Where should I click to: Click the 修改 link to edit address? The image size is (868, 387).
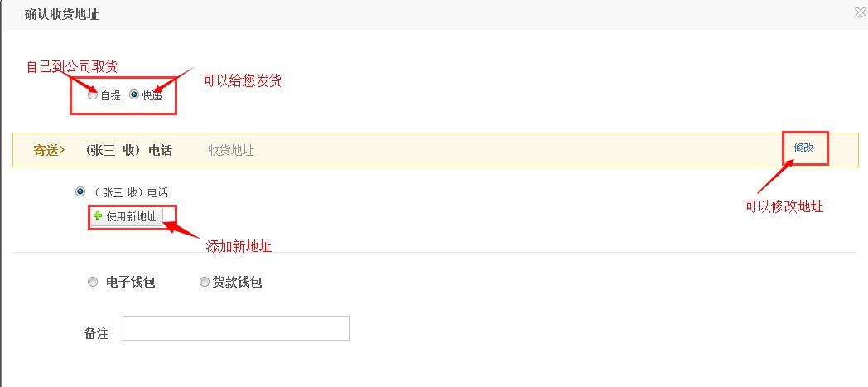[803, 148]
